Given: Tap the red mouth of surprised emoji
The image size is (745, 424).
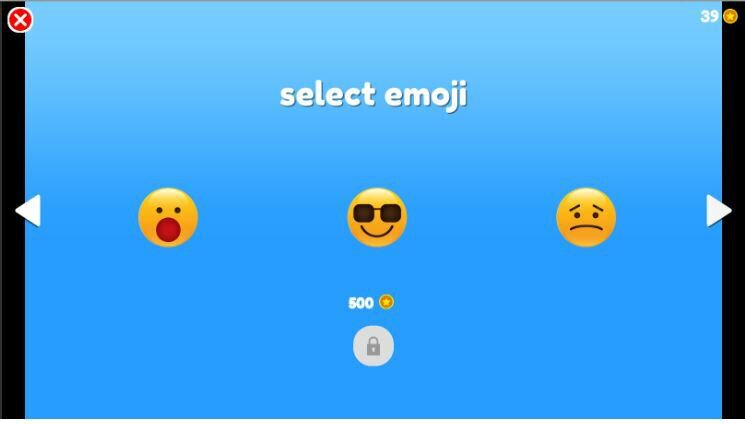Looking at the screenshot, I should click(168, 230).
